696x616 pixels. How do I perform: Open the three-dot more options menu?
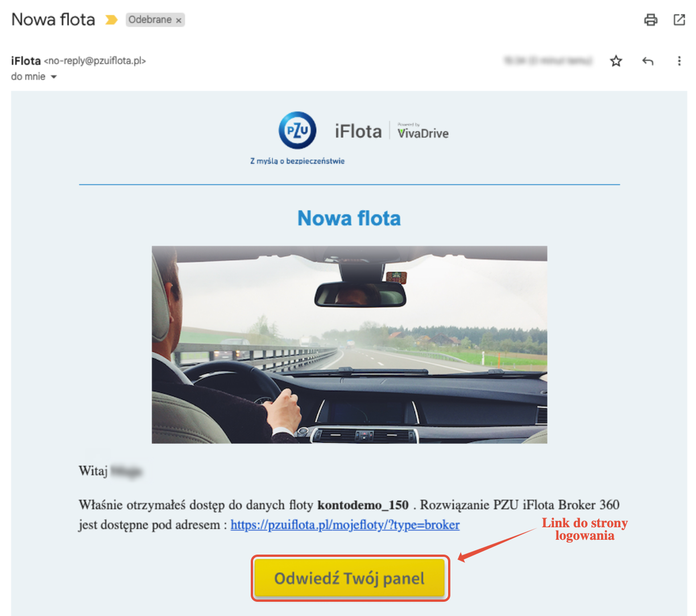click(x=679, y=61)
